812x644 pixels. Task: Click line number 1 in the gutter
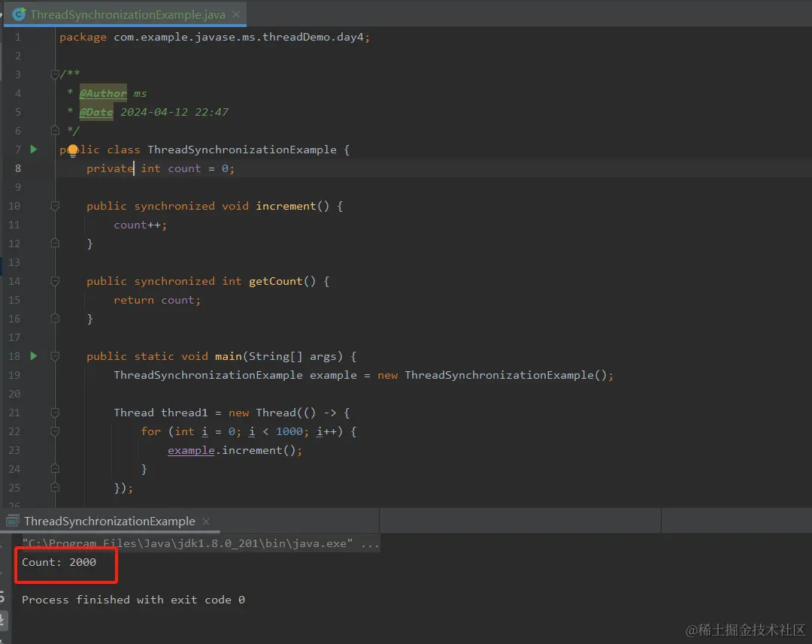pyautogui.click(x=18, y=38)
